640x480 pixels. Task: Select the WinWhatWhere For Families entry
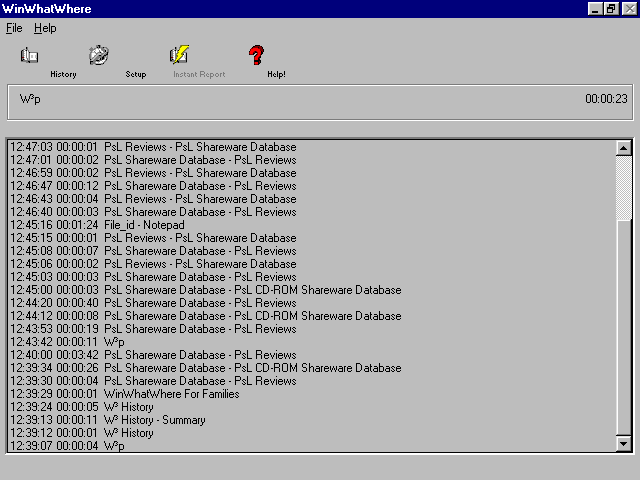coord(171,394)
